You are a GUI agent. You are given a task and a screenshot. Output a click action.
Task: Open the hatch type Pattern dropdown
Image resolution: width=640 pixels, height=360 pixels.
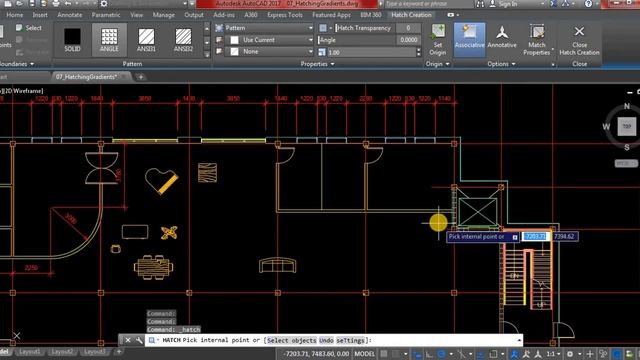[x=269, y=28]
